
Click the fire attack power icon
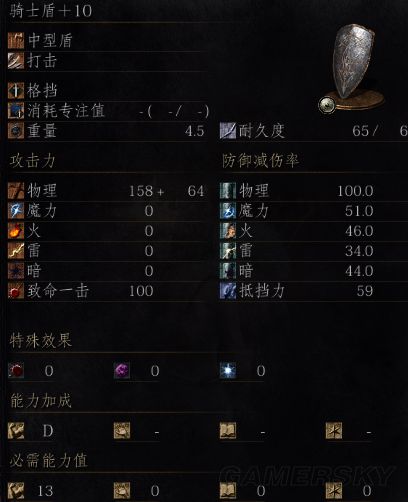pyautogui.click(x=16, y=231)
